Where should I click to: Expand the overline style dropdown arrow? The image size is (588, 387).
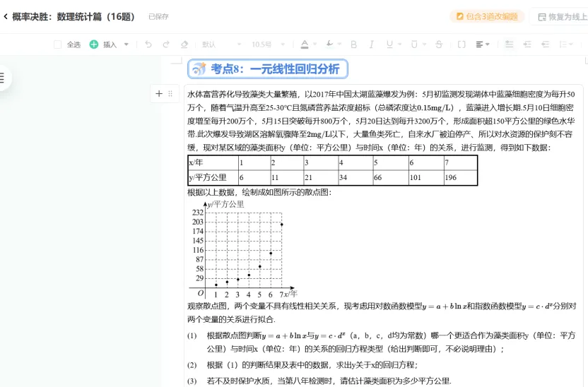(425, 44)
